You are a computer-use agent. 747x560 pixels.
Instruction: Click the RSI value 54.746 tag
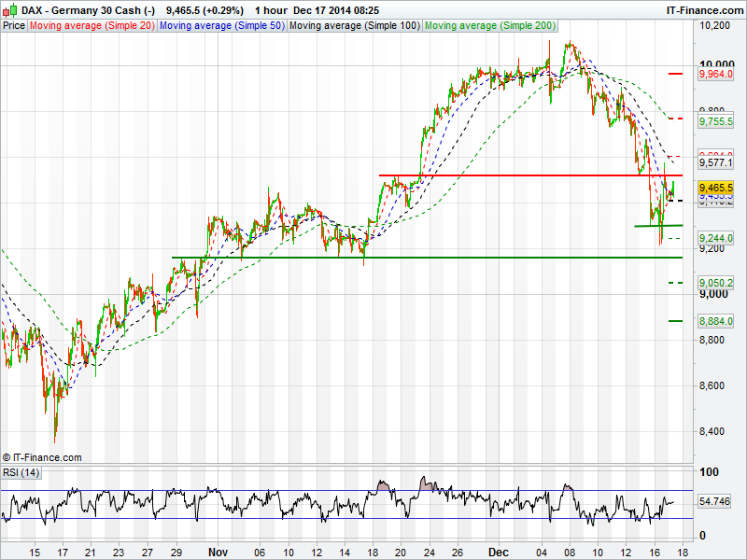point(713,502)
